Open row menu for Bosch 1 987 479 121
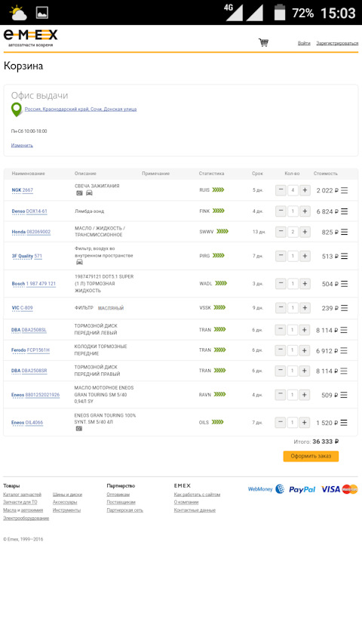 pos(345,284)
